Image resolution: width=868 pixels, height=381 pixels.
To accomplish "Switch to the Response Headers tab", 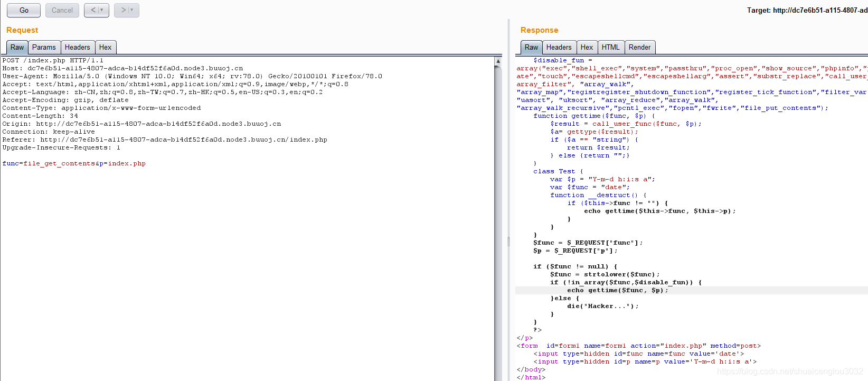I will click(559, 47).
